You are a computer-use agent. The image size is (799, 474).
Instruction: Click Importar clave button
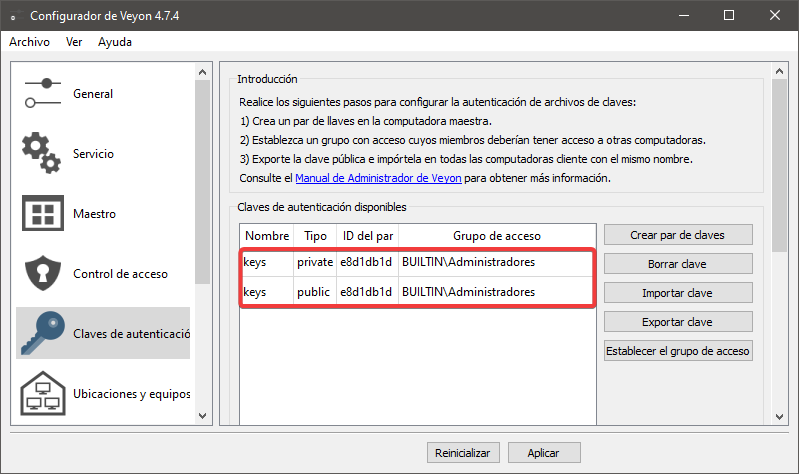tap(678, 293)
